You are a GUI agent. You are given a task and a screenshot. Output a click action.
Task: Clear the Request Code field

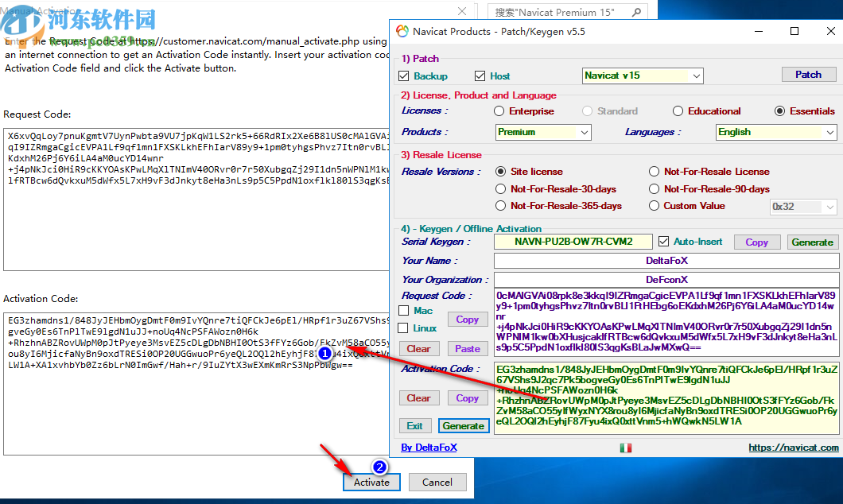tap(418, 349)
